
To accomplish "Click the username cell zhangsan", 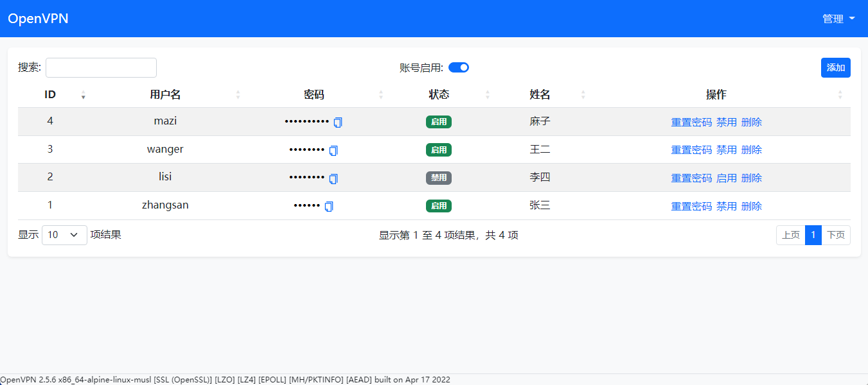I will (x=165, y=205).
